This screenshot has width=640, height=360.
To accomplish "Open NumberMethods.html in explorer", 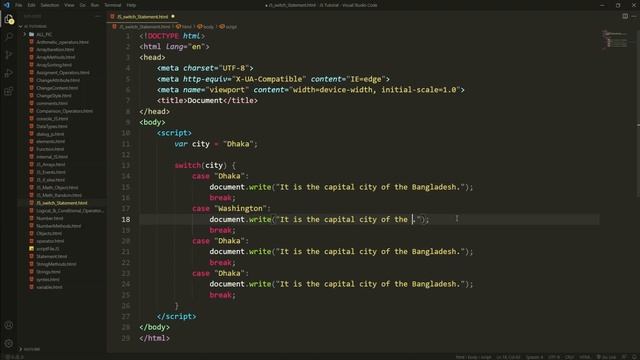I will coord(58,226).
